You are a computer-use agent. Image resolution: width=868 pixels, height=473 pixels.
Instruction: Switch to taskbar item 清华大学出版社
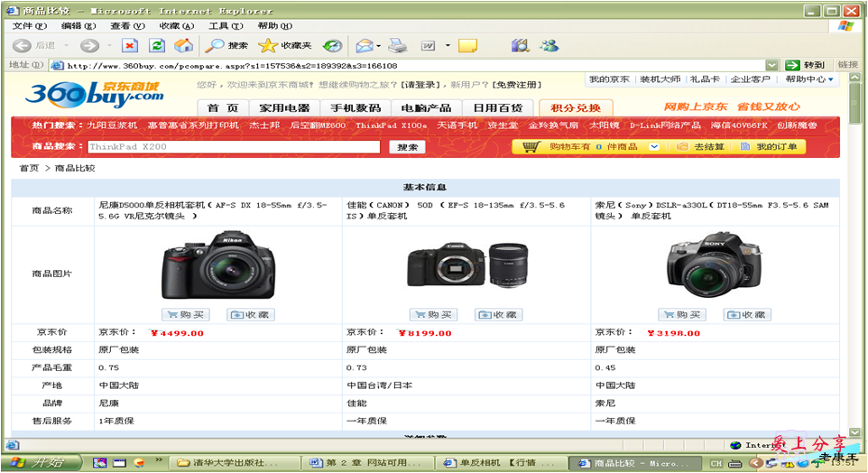tap(235, 463)
